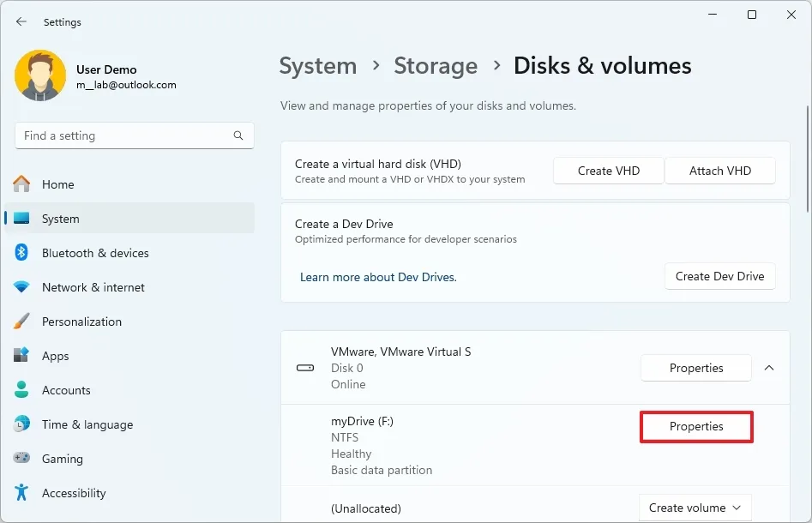The width and height of the screenshot is (812, 523).
Task: Select the Network & internet globe icon
Action: [x=21, y=287]
